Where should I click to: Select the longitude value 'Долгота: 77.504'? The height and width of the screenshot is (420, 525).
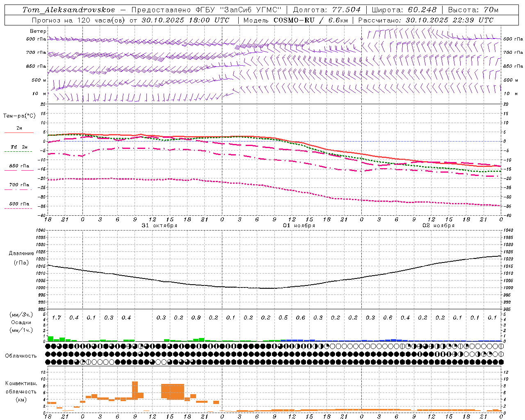click(x=327, y=10)
